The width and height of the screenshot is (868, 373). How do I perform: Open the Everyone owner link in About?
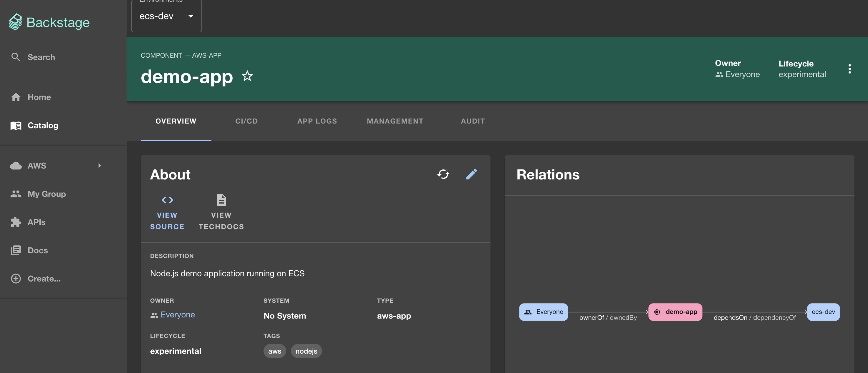tap(178, 314)
